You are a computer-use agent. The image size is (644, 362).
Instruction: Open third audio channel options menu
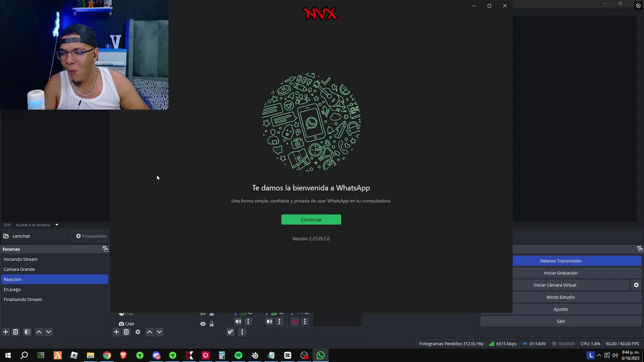[304, 322]
